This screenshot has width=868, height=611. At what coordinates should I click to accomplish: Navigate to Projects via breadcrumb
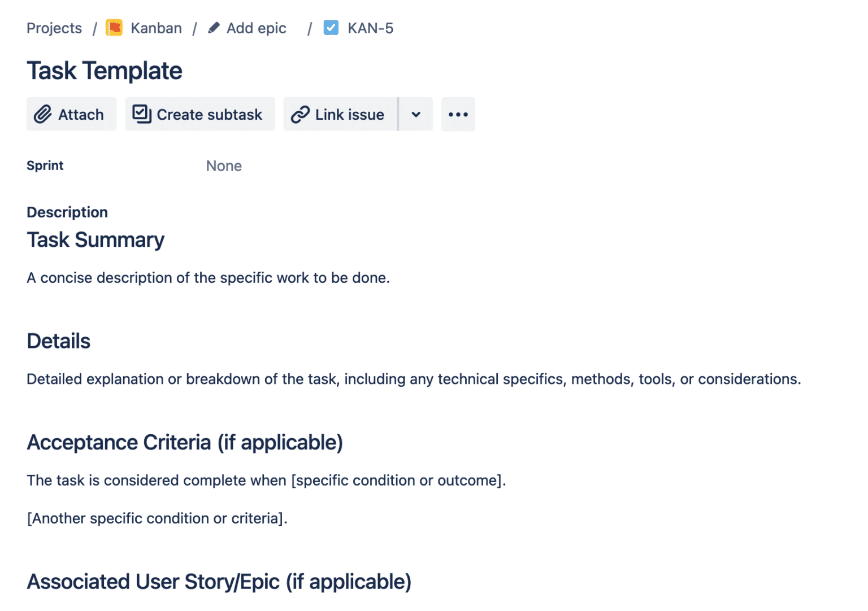54,27
